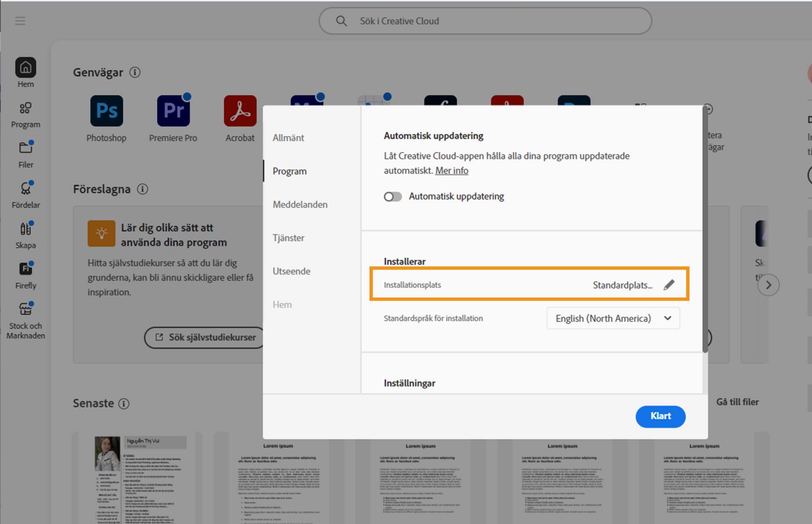This screenshot has width=812, height=524.
Task: Click the hamburger menu icon
Action: click(x=20, y=21)
